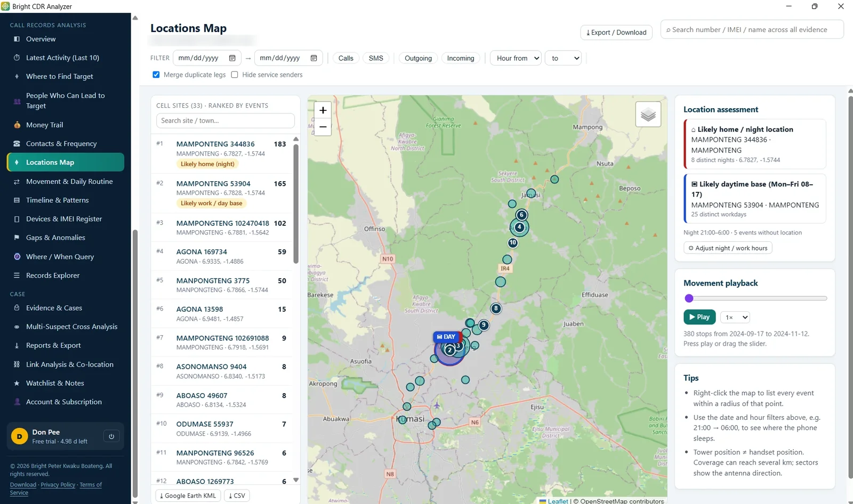Click map cluster marker numbered 10
853x504 pixels.
click(x=513, y=242)
